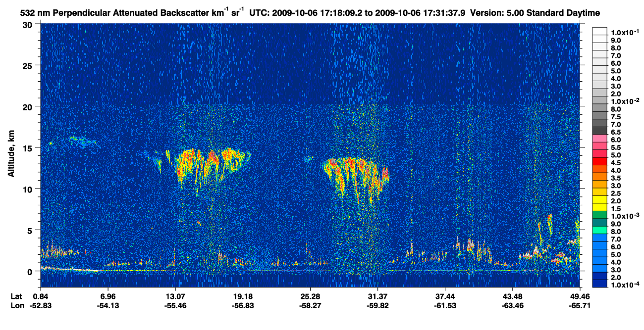Click the longitude value '-61.53'

click(445, 305)
